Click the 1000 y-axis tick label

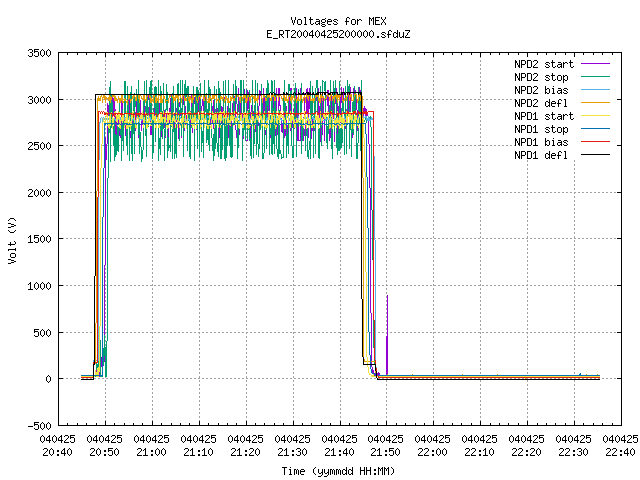(40, 286)
